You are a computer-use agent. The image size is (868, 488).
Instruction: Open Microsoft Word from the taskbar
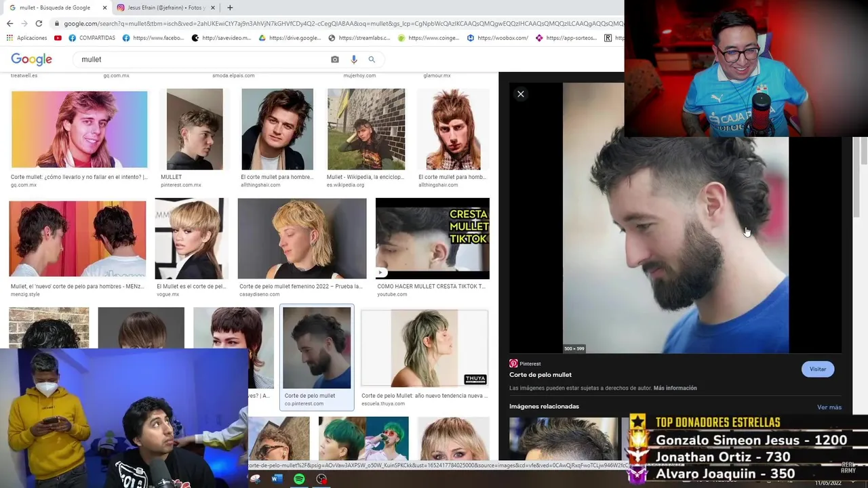click(277, 479)
